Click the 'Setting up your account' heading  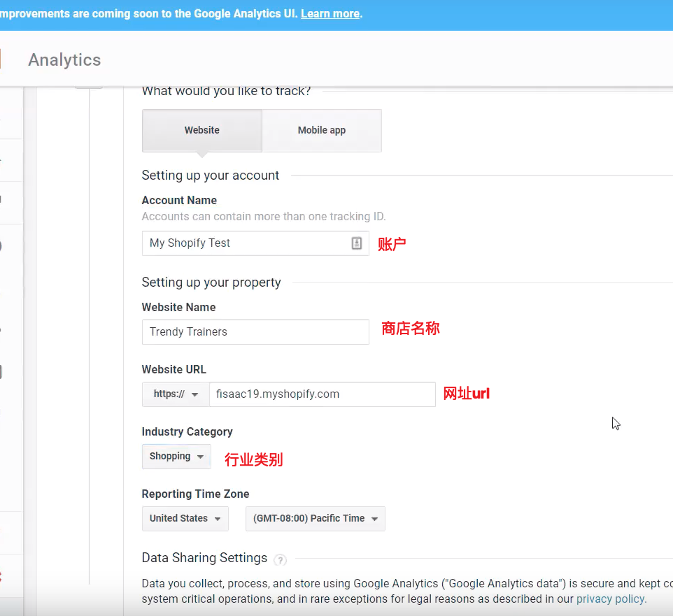click(x=211, y=176)
